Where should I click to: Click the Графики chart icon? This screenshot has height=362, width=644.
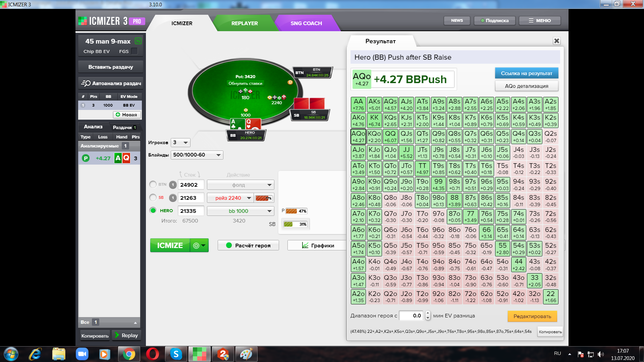(x=305, y=245)
